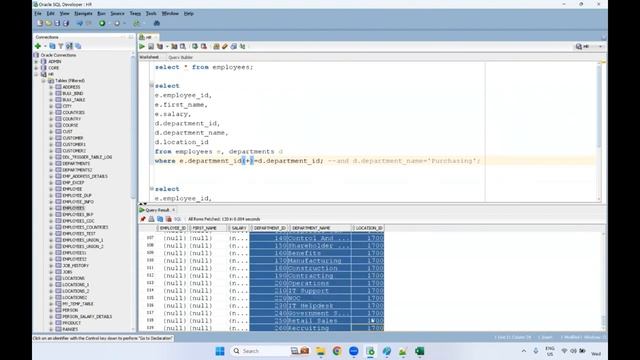Switch to the Query Builder tab

(x=180, y=58)
